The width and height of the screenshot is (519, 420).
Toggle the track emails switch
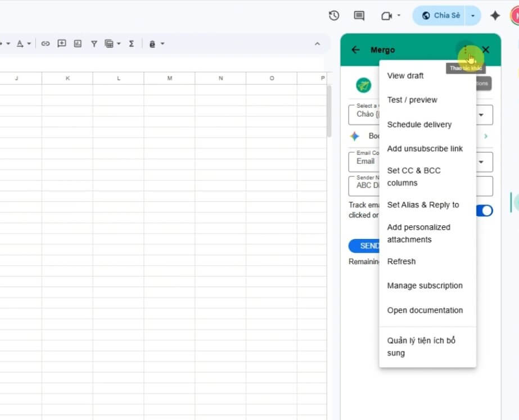tap(485, 210)
